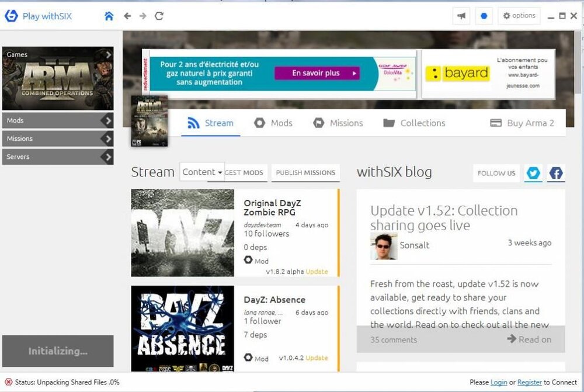Open the Update v1.52 blog post title
The width and height of the screenshot is (584, 392).
pos(444,217)
